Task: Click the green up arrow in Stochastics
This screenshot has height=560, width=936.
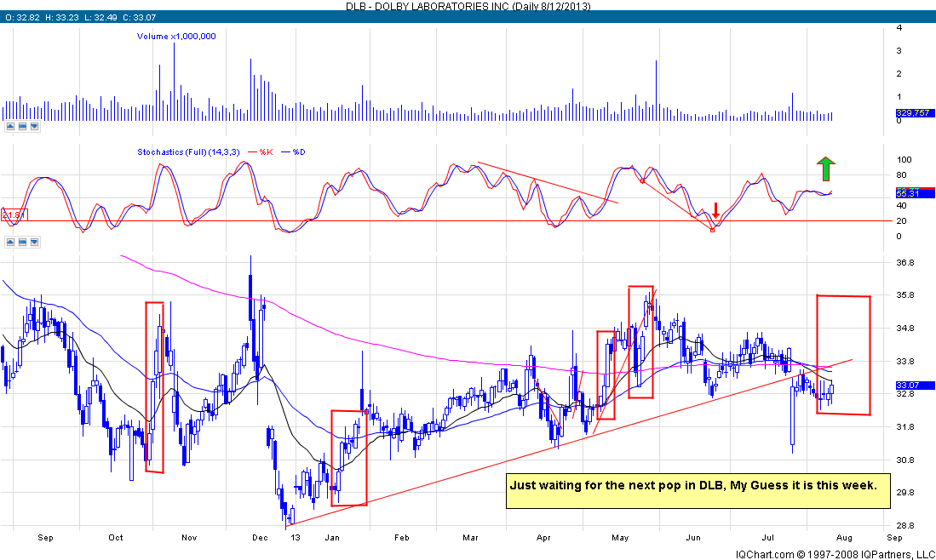Action: coord(824,169)
